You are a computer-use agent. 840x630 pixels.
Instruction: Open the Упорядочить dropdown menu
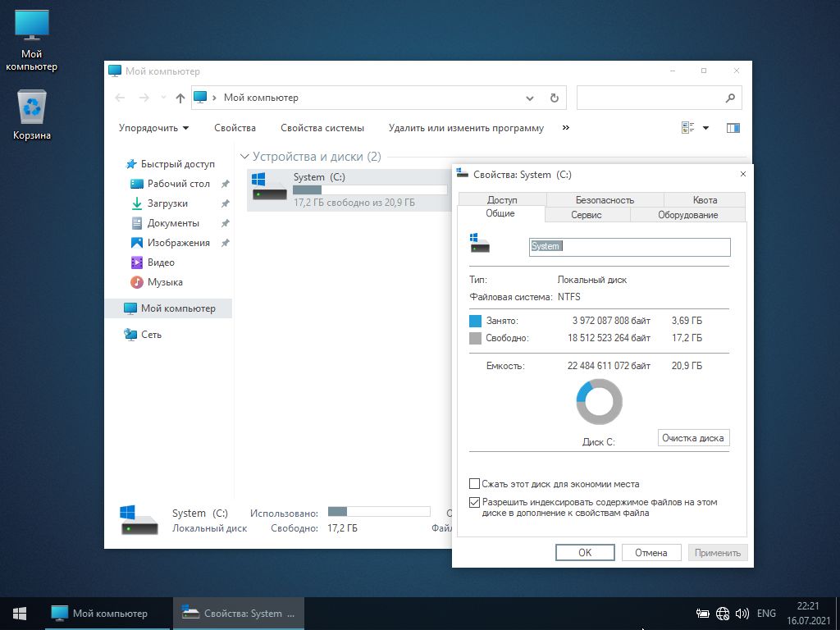pos(153,128)
